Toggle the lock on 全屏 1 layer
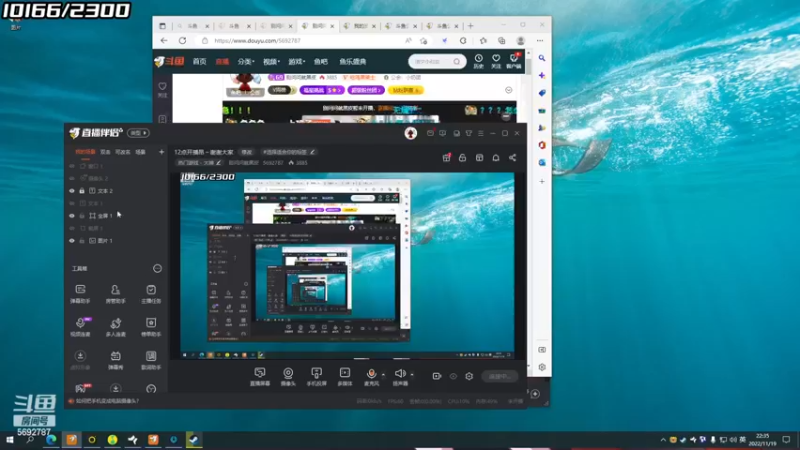The height and width of the screenshot is (450, 800). coord(82,216)
